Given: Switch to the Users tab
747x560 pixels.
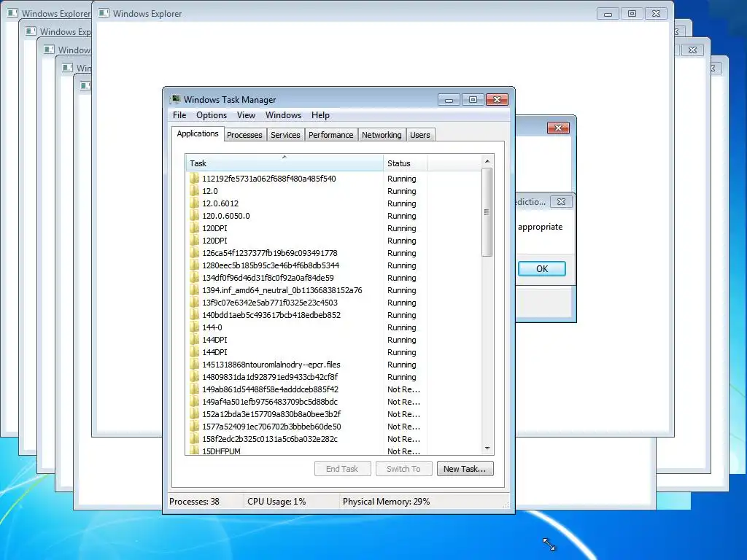Looking at the screenshot, I should coord(419,135).
